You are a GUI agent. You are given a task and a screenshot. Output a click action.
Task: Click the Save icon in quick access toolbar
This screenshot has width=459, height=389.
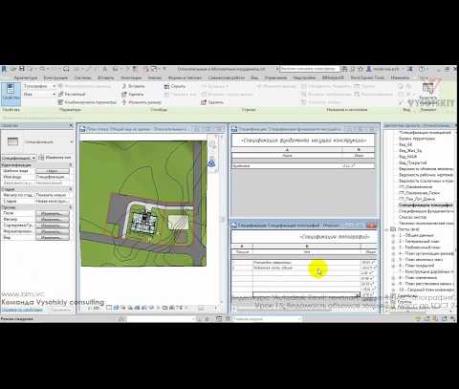22,69
